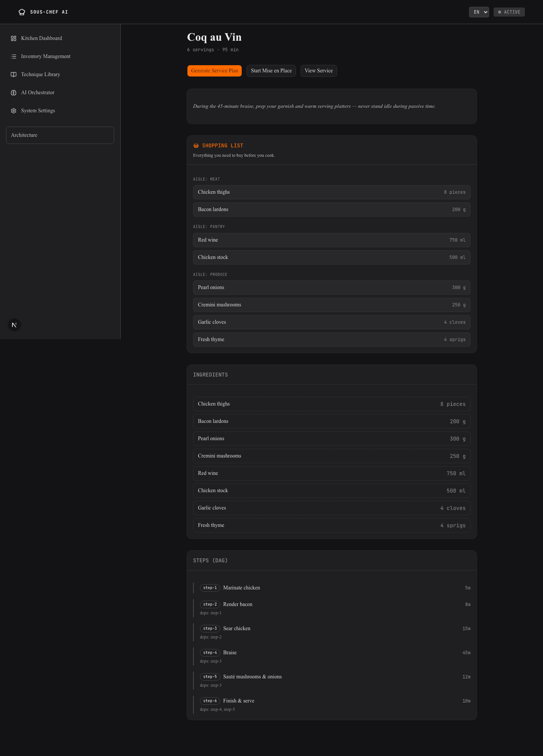The height and width of the screenshot is (756, 543).
Task: Select Red wine in shopping list
Action: pyautogui.click(x=332, y=240)
